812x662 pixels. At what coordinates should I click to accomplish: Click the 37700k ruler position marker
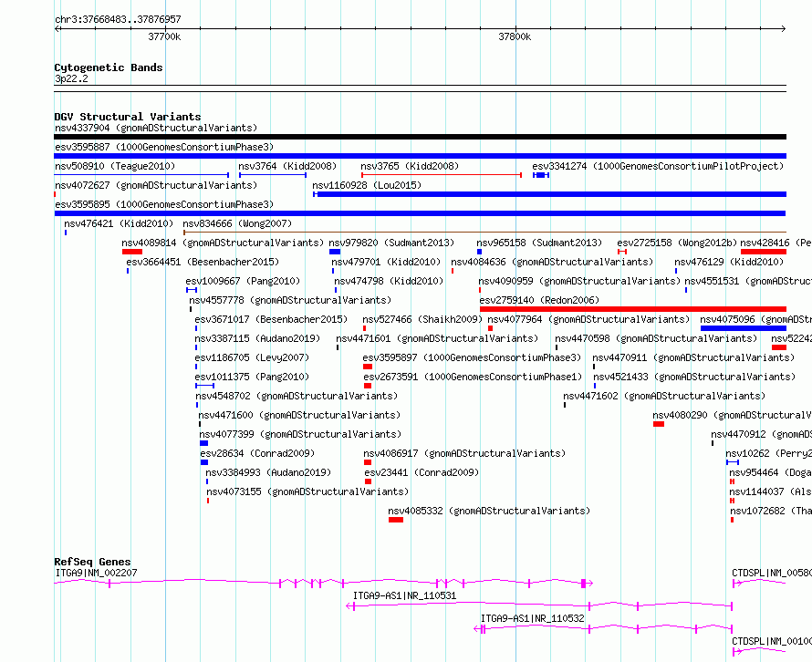click(x=164, y=36)
